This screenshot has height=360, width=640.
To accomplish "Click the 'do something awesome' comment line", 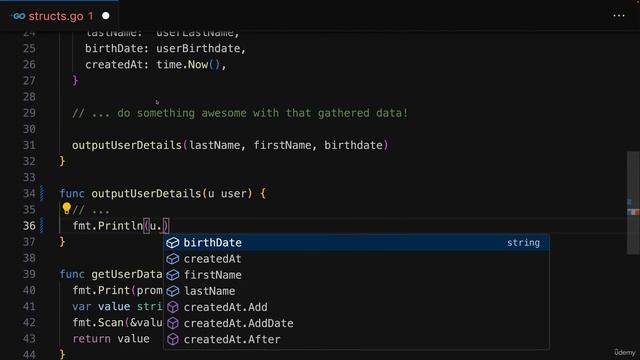I will point(240,113).
